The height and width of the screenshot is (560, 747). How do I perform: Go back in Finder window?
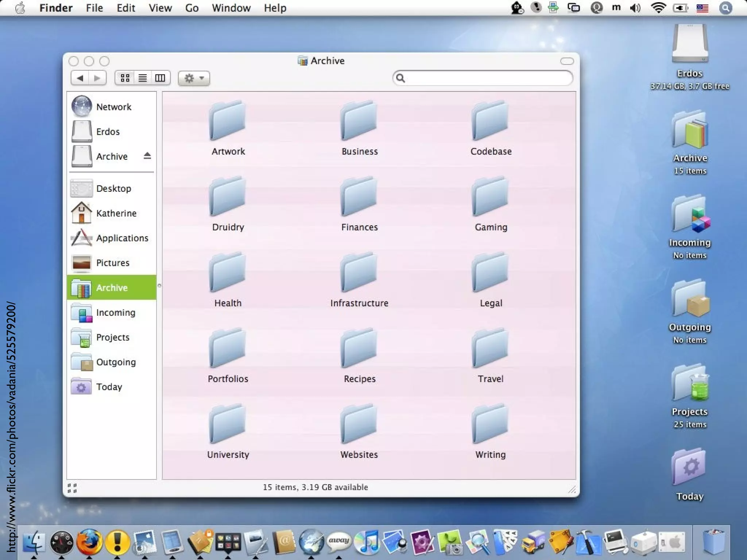[80, 78]
